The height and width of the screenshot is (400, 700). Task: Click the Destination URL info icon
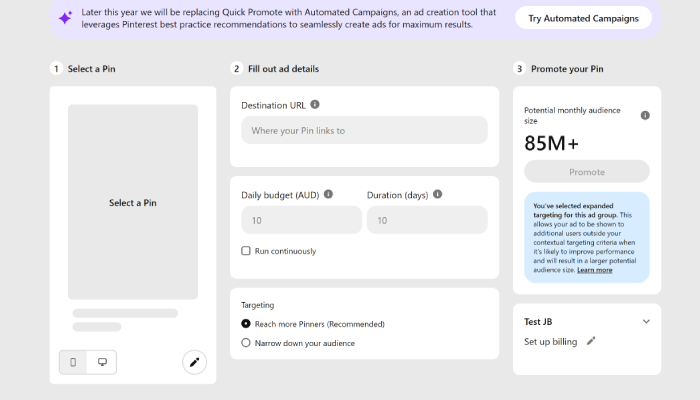pyautogui.click(x=315, y=104)
